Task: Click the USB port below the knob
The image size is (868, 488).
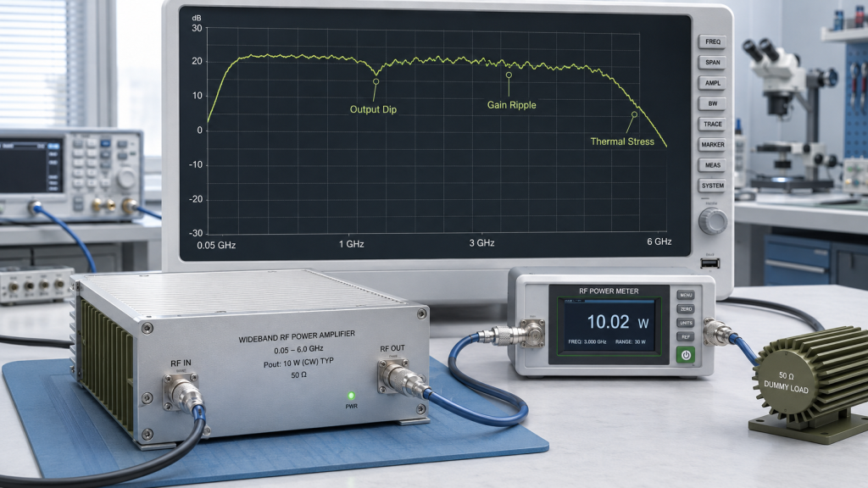Action: 710,264
